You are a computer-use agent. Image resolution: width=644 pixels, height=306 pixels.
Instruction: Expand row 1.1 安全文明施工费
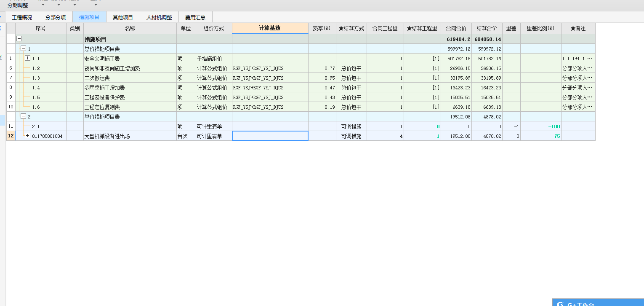[x=28, y=58]
